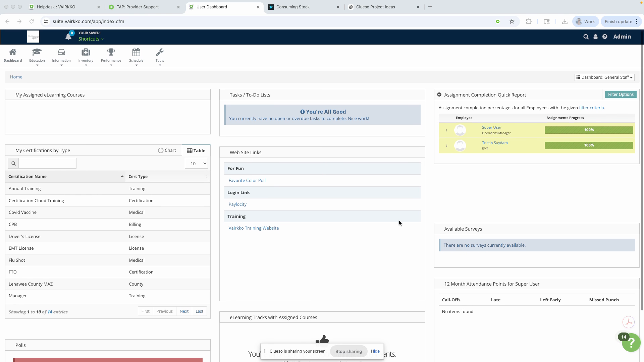644x362 pixels.
Task: Click the notifications bell icon
Action: [68, 37]
